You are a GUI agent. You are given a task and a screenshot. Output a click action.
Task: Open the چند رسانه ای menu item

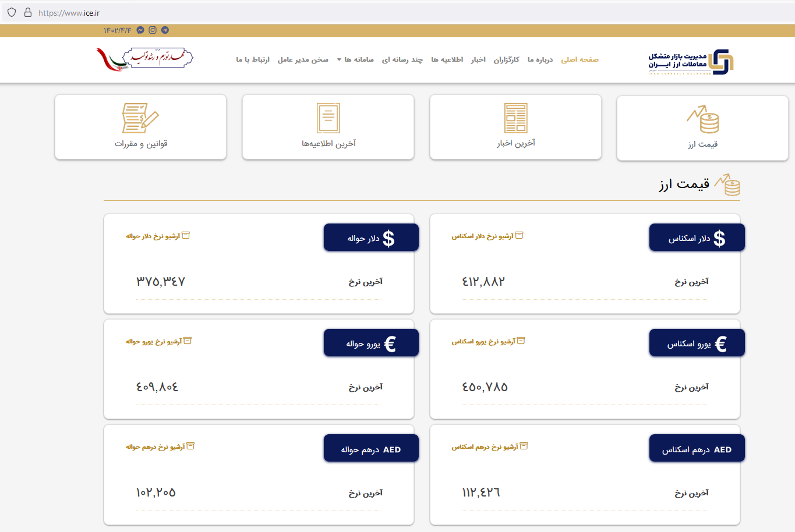(402, 59)
